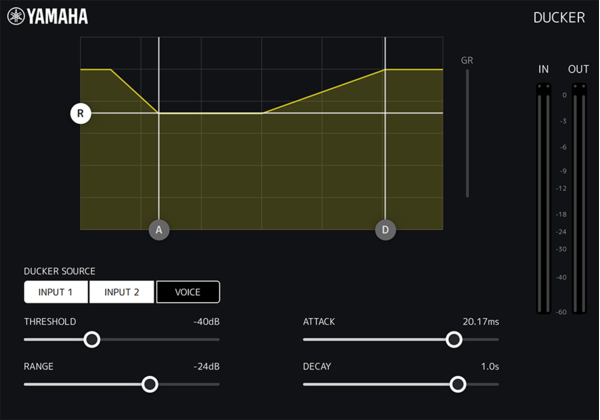Switch ducker source to INPUT 2
The height and width of the screenshot is (420, 600).
pos(122,292)
